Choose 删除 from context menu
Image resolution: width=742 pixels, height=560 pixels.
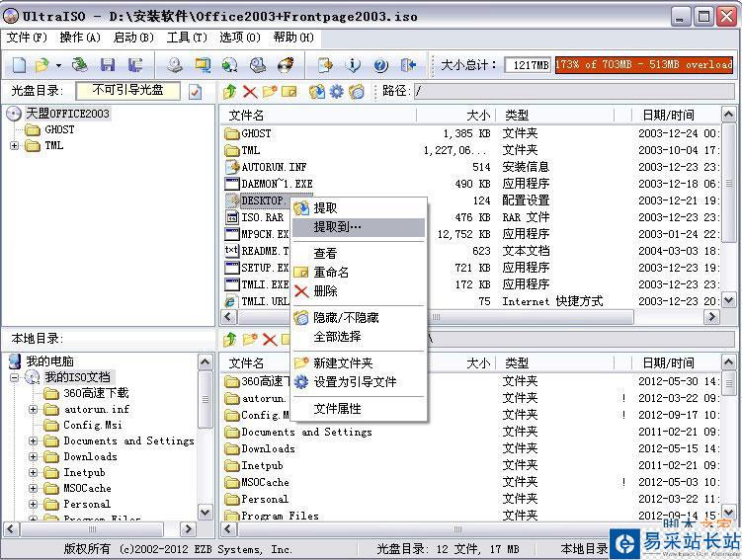[x=359, y=291]
